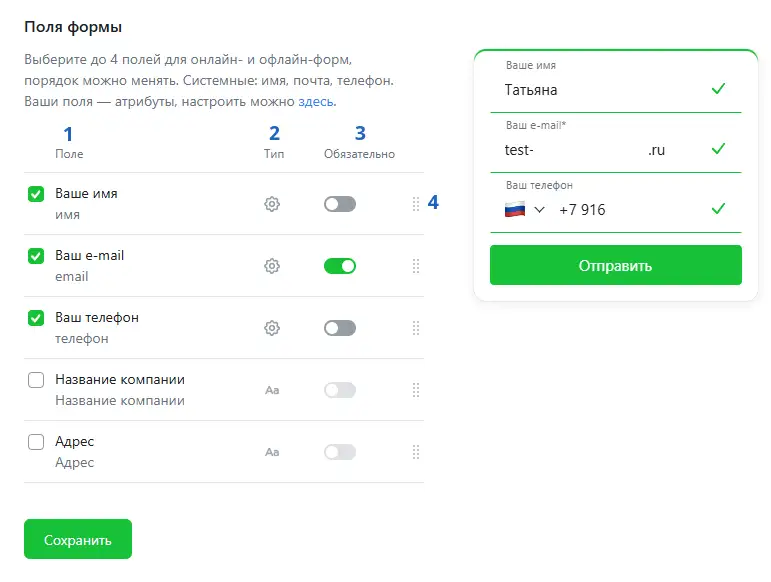771x582 pixels.
Task: Enable the Название компании field checkbox
Action: click(x=36, y=380)
